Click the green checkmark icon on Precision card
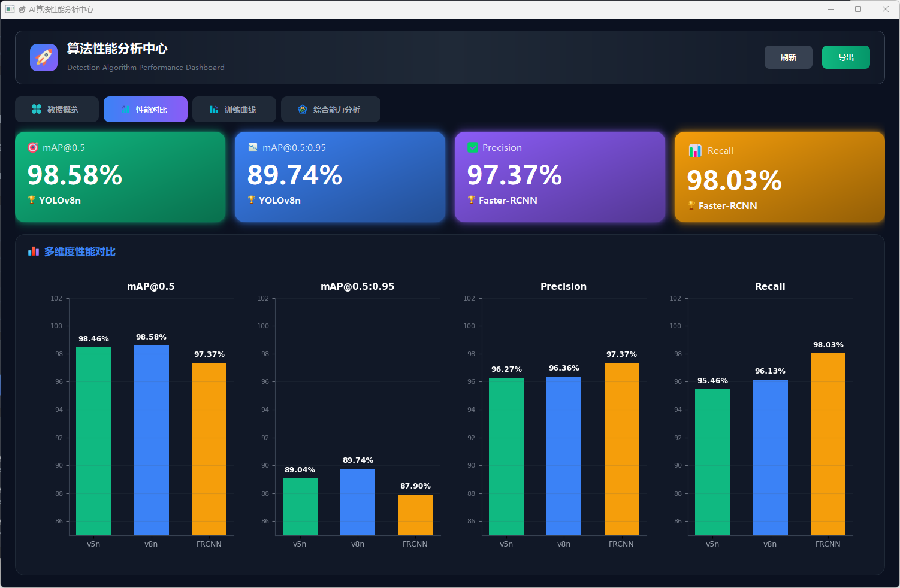Image resolution: width=900 pixels, height=588 pixels. [473, 147]
